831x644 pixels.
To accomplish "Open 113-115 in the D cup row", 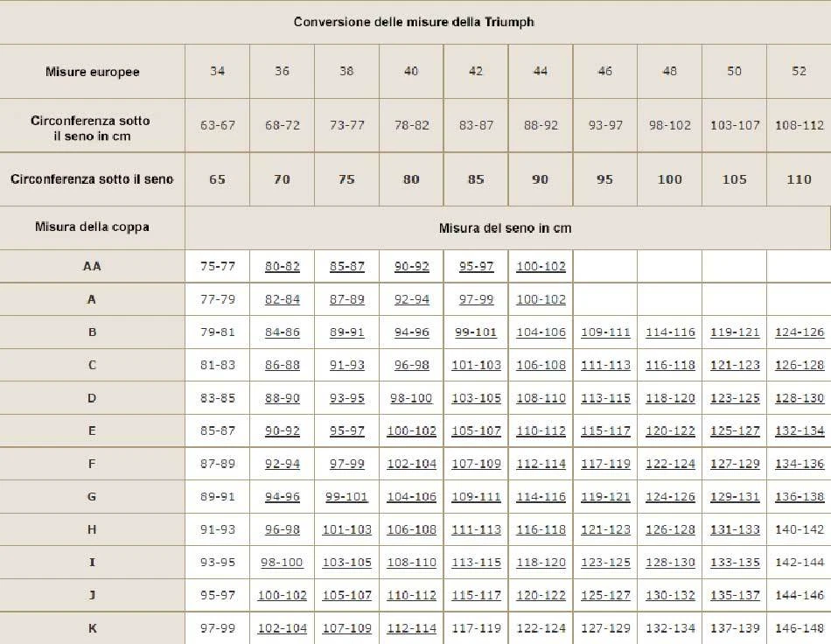I will [x=605, y=398].
